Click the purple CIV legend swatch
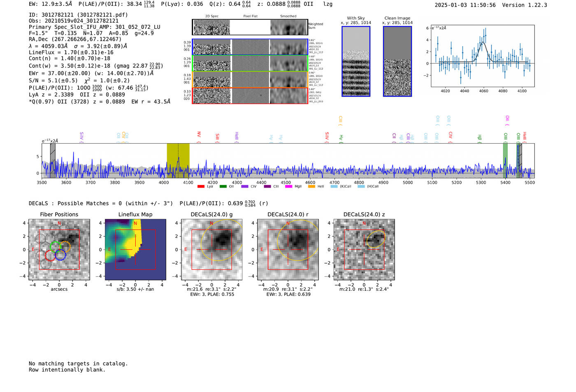576x392 pixels. (245, 186)
